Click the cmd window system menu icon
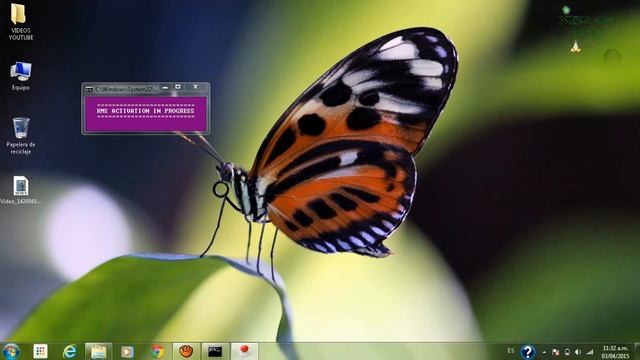The width and height of the screenshot is (640, 360). [x=89, y=89]
